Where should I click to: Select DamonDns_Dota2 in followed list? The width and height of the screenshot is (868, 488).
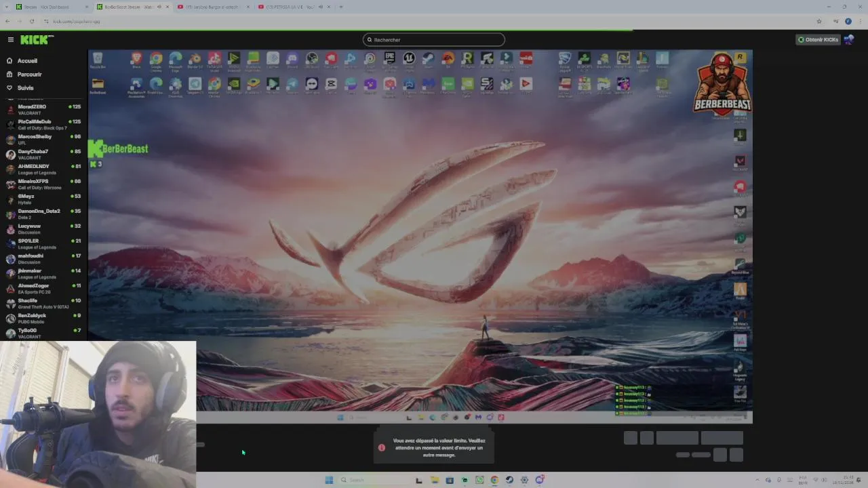(43, 214)
